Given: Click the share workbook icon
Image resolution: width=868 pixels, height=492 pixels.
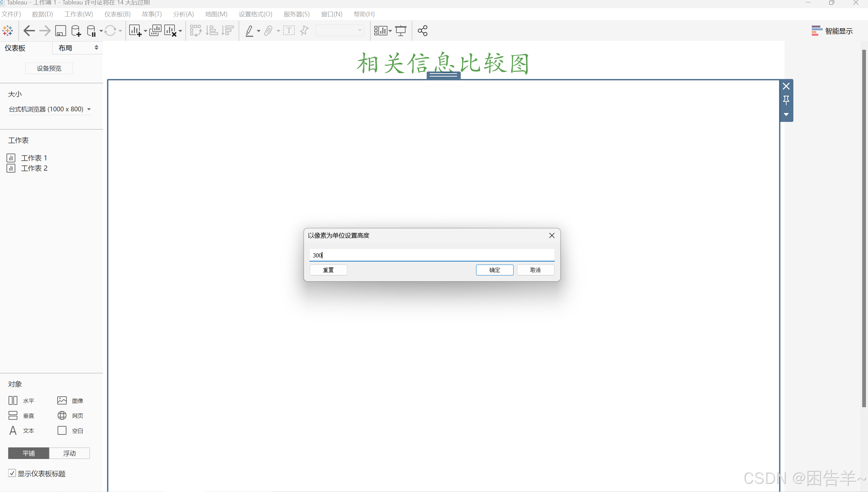Looking at the screenshot, I should [423, 31].
